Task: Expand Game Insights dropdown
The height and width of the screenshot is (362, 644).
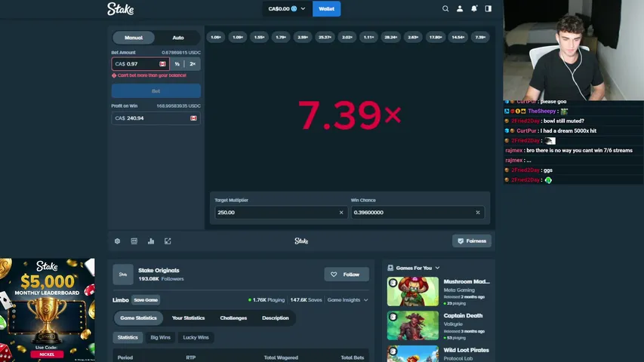Action: point(347,300)
